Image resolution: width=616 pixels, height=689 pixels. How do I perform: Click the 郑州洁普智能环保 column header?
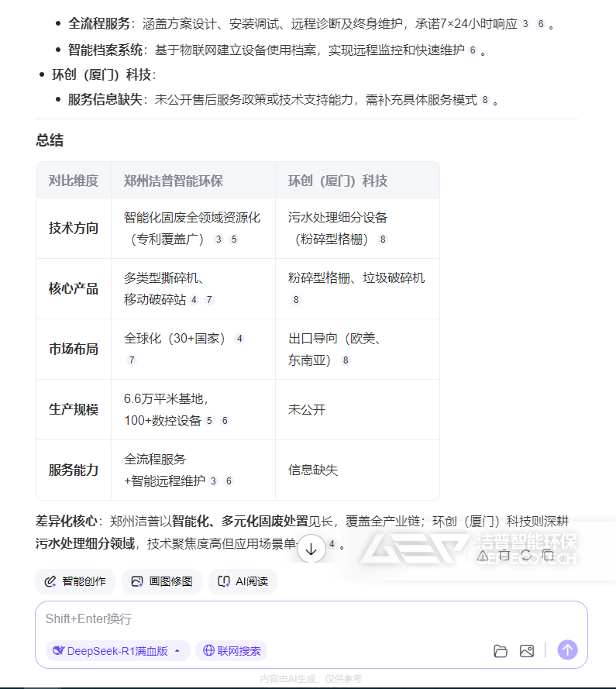tap(174, 181)
